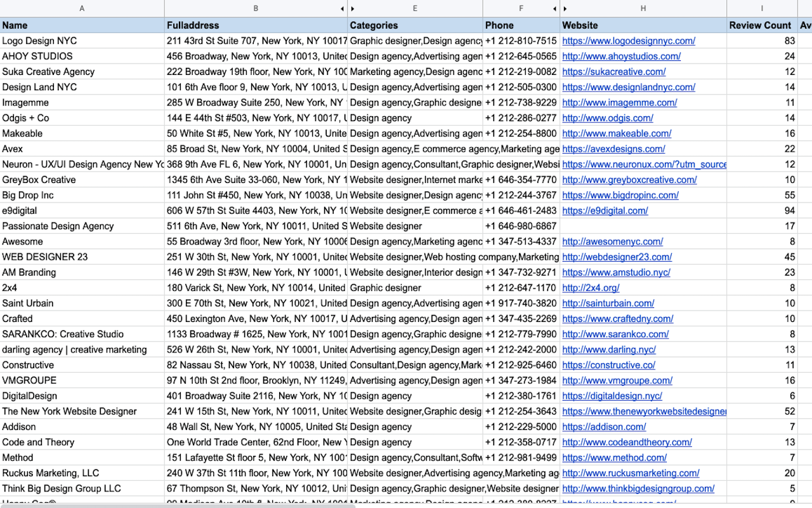Open the constructive.co link
Screen dimensions: 812x508
point(608,365)
